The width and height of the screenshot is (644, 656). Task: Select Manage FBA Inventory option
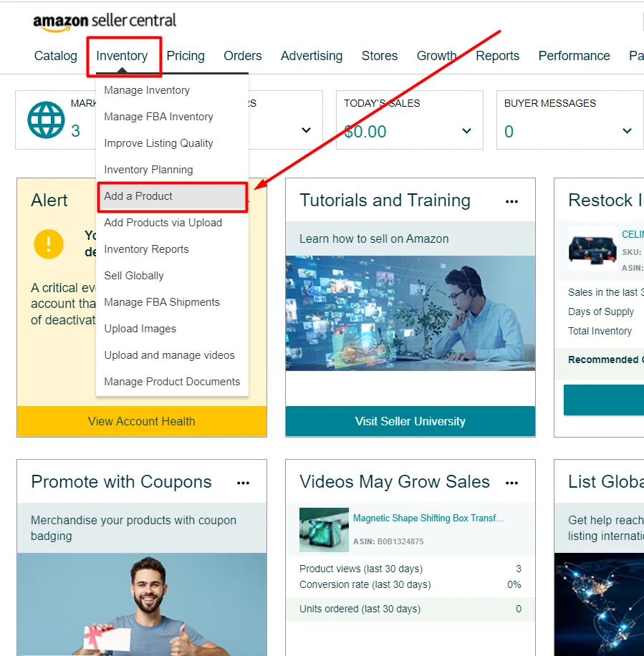click(x=172, y=117)
